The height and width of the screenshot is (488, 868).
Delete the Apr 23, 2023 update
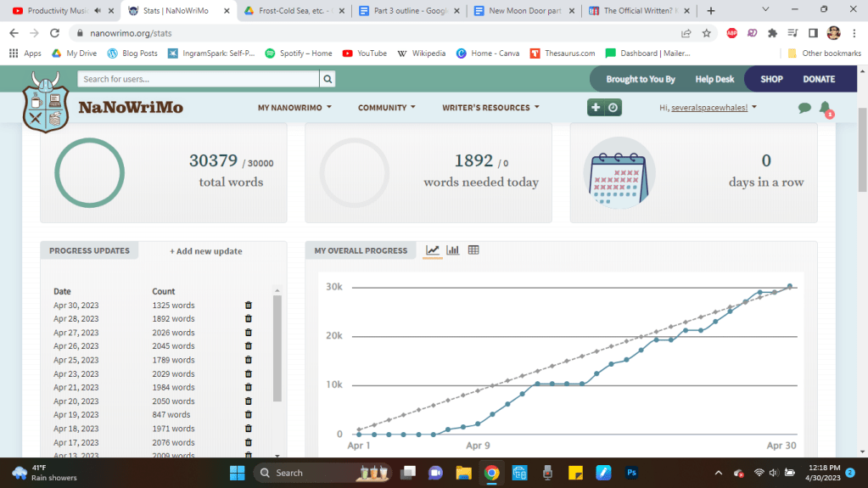pos(249,374)
